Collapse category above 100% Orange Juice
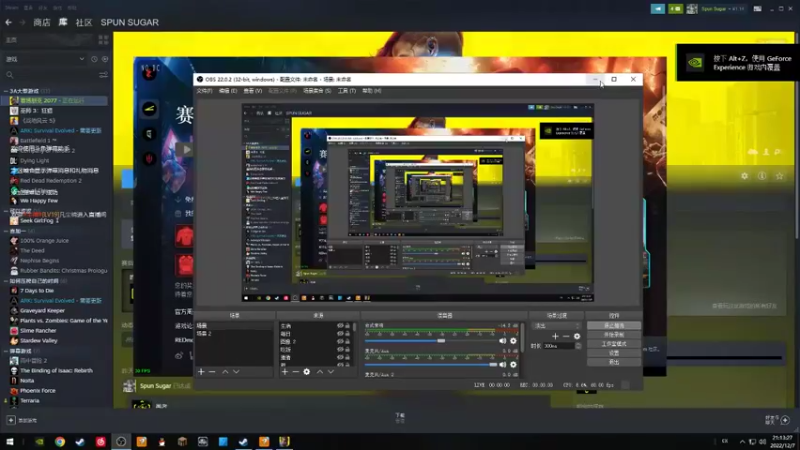Image resolution: width=800 pixels, height=450 pixels. 6,231
